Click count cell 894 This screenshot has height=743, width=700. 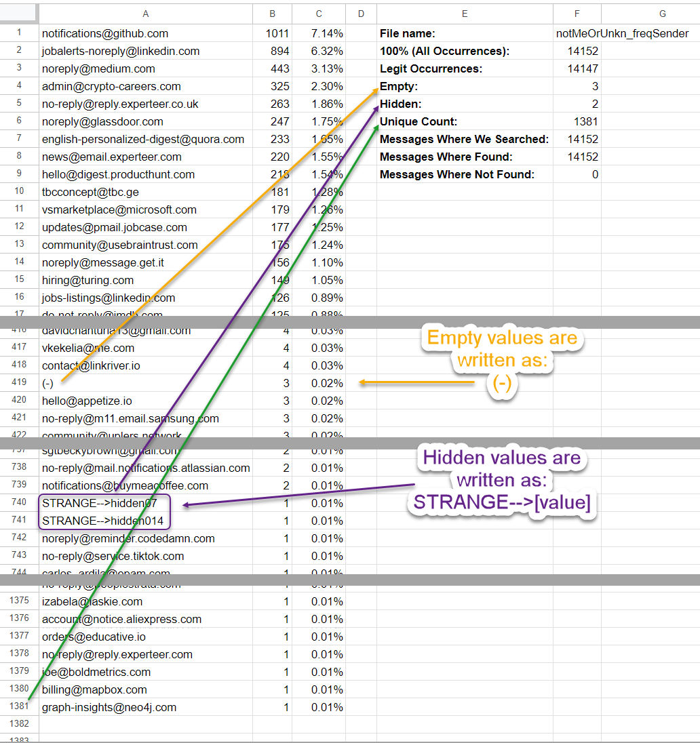click(x=272, y=51)
